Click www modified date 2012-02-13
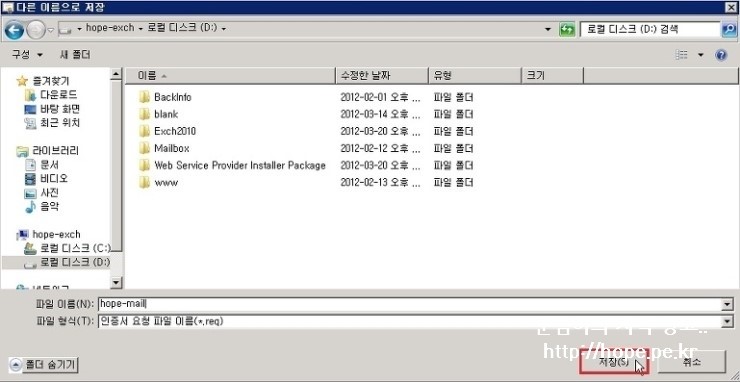 tap(380, 182)
